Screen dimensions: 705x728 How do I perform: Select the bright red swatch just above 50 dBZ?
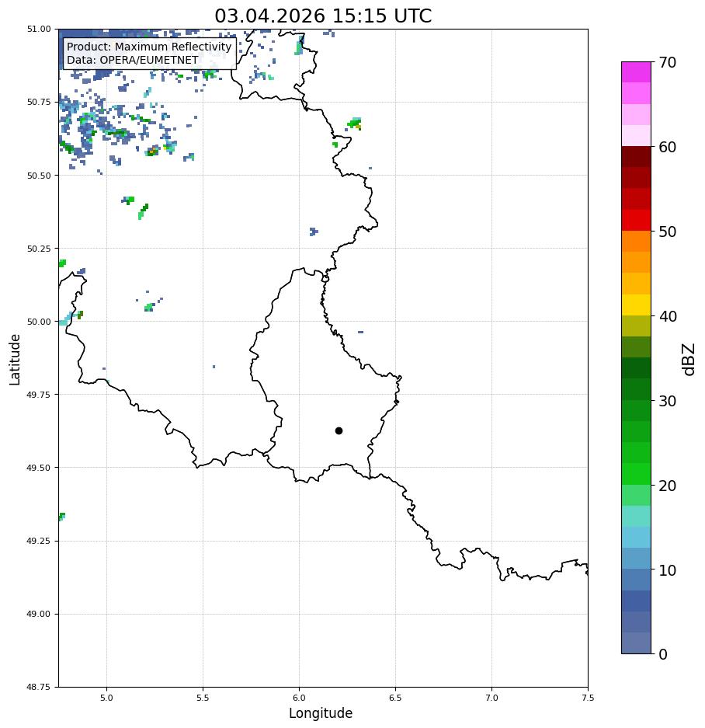click(637, 220)
